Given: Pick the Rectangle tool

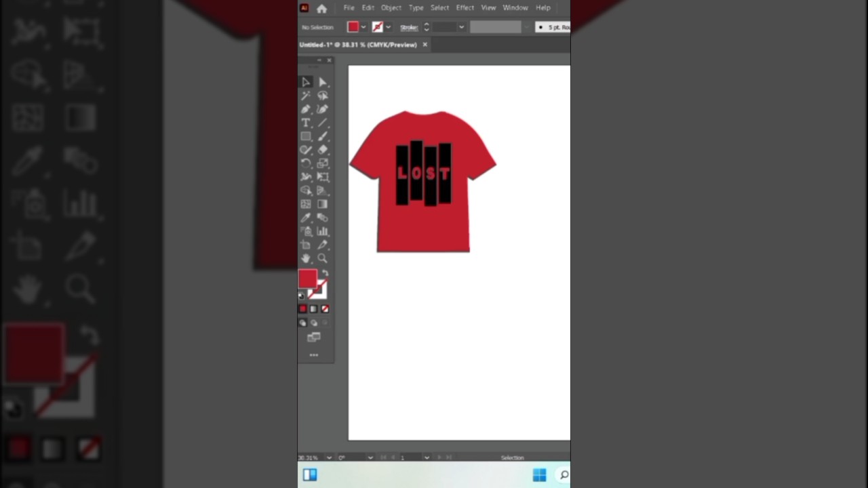Looking at the screenshot, I should click(306, 136).
